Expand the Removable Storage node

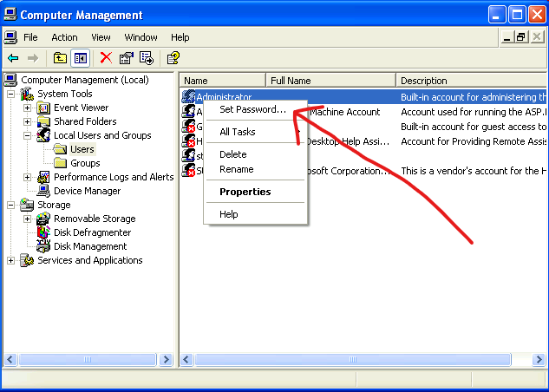coord(27,219)
